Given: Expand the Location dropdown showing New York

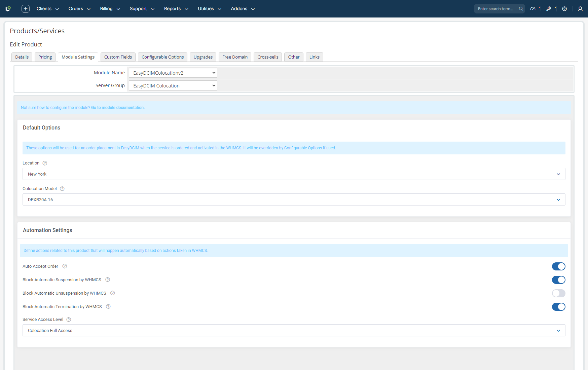Looking at the screenshot, I should (294, 174).
